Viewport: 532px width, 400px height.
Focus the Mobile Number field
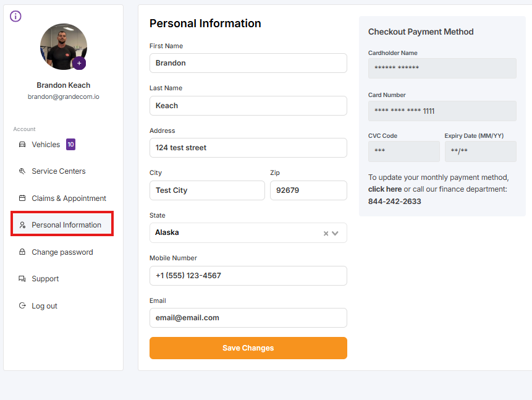(248, 276)
